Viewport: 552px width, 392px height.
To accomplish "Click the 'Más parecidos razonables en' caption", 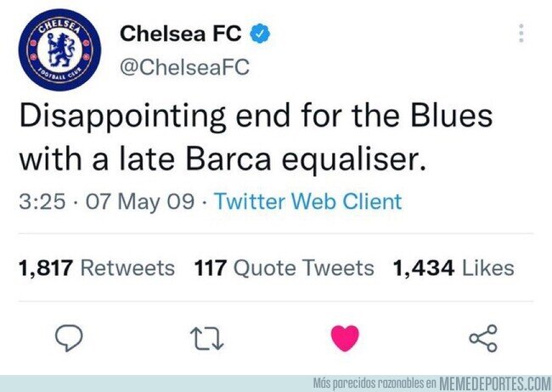I will coord(375,383).
